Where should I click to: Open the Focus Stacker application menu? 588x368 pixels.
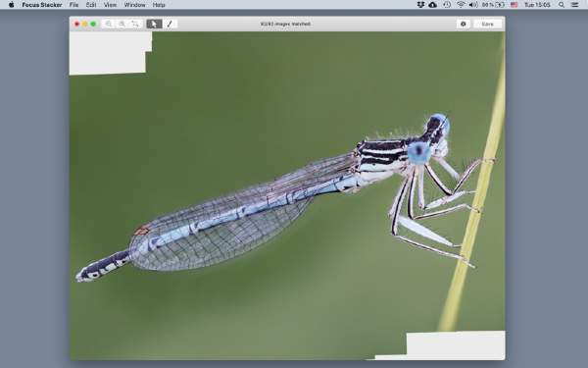pos(41,5)
